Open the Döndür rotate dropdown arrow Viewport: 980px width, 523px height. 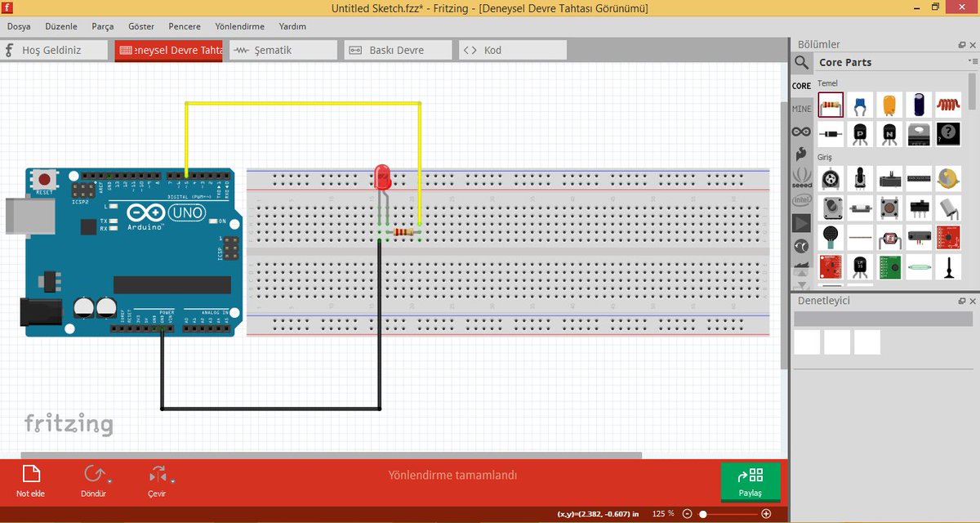(x=109, y=481)
